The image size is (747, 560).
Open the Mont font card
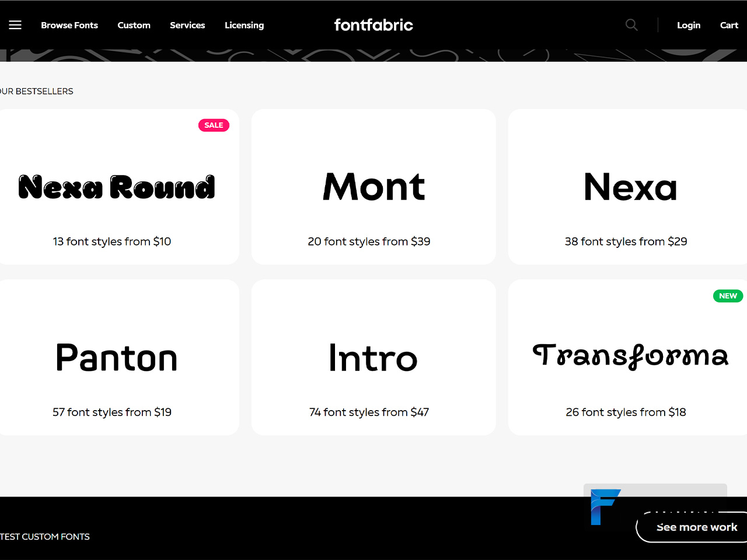(x=373, y=187)
